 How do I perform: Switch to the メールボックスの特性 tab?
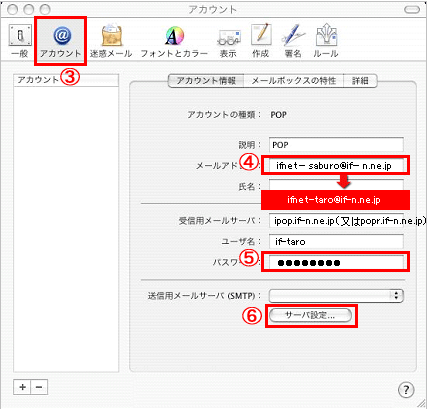(x=294, y=81)
